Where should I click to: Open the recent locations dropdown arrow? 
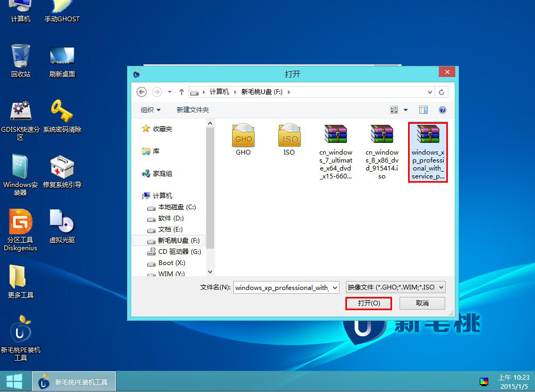click(x=169, y=92)
